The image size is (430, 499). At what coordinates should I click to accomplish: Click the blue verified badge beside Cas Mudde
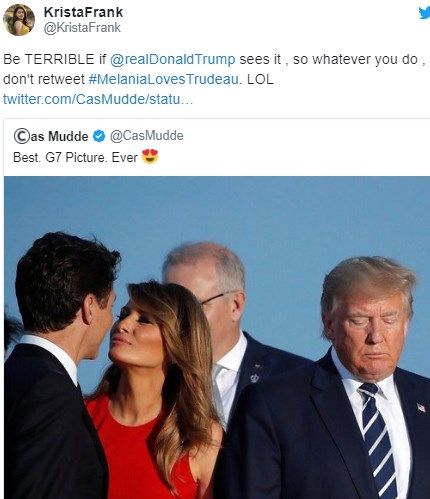[99, 136]
